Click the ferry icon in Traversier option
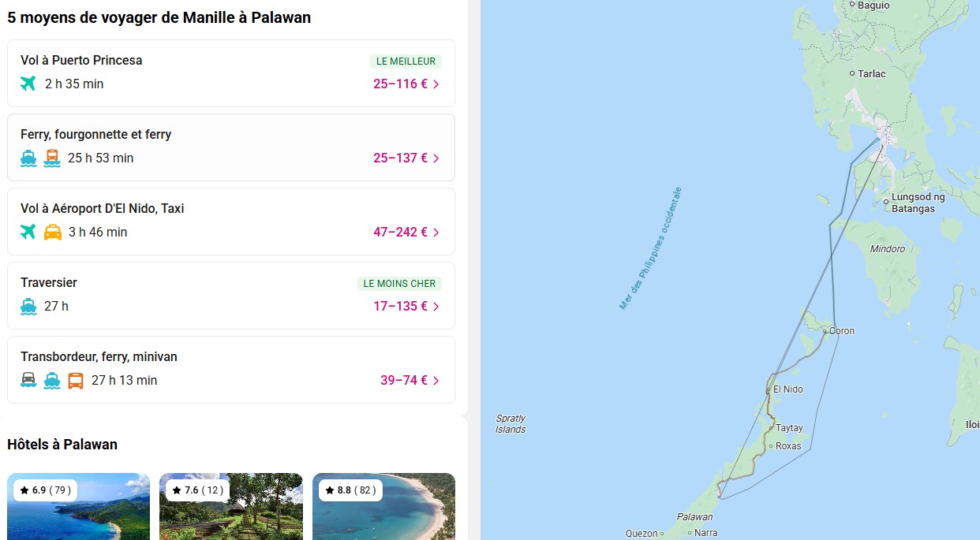Image resolution: width=980 pixels, height=540 pixels. click(28, 306)
